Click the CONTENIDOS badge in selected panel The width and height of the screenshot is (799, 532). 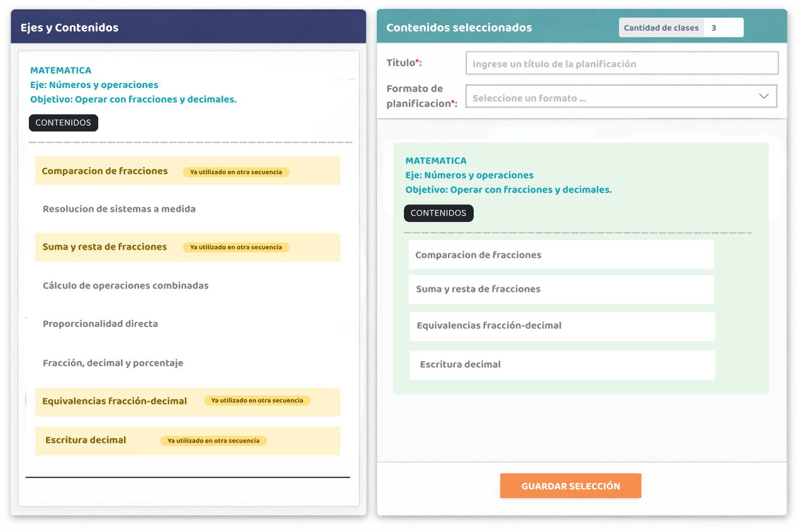[439, 213]
